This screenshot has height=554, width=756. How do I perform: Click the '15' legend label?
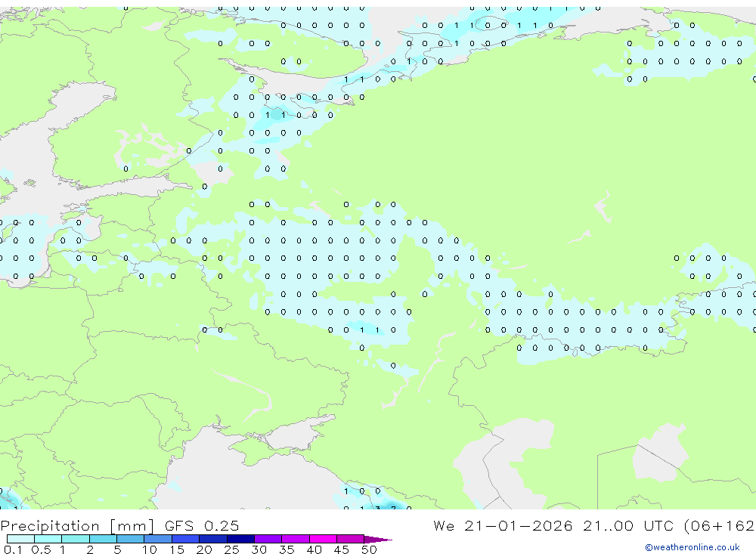pyautogui.click(x=177, y=549)
